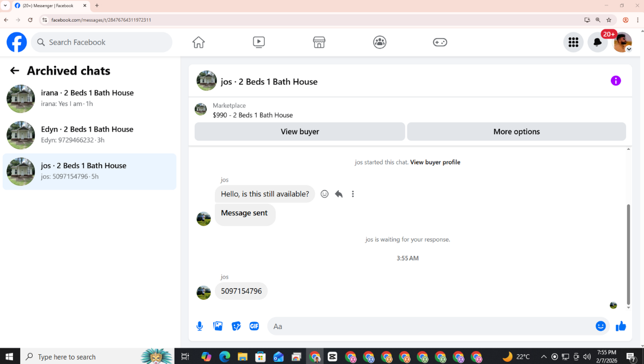Open more options for the 'Hello' message
The width and height of the screenshot is (644, 364).
(353, 194)
